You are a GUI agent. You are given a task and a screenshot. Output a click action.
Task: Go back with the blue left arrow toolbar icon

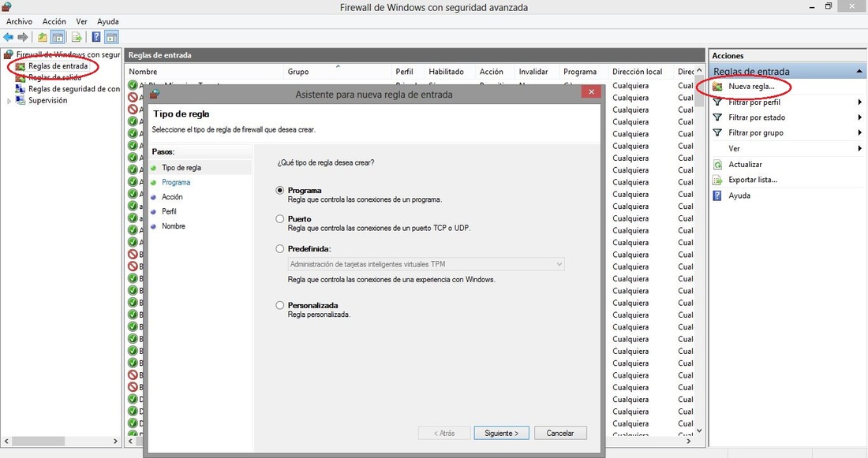click(x=9, y=37)
